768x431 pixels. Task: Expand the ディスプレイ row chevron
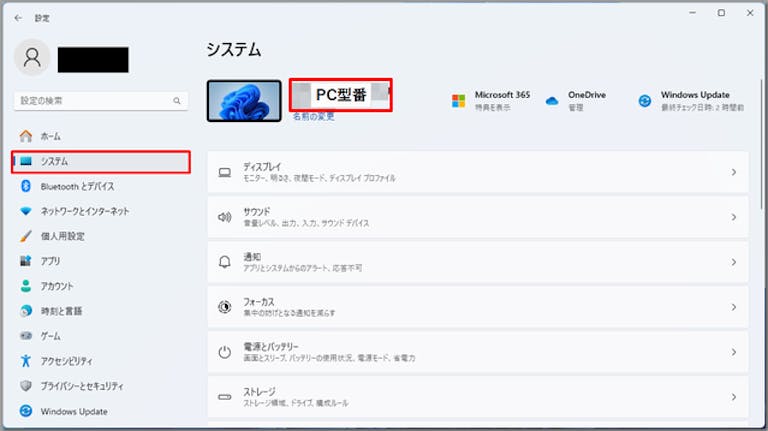[734, 172]
